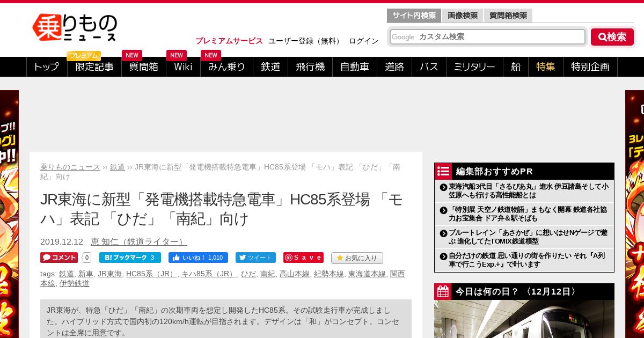The height and width of the screenshot is (338, 644).
Task: Open Wiki navigation item
Action: (x=183, y=67)
